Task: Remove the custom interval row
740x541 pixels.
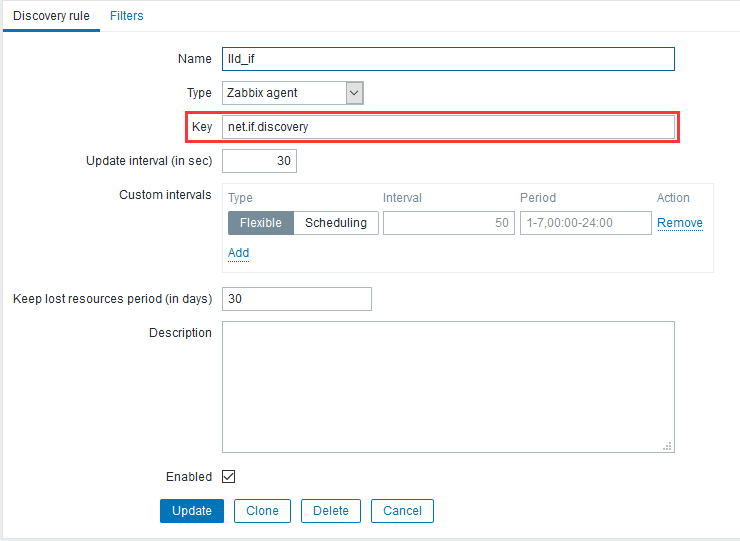Action: pyautogui.click(x=680, y=223)
